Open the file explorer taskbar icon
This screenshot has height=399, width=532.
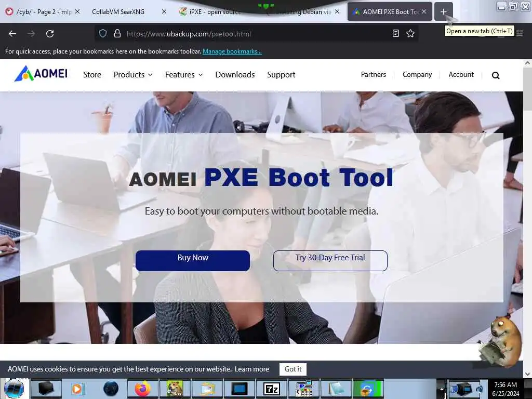[207, 389]
